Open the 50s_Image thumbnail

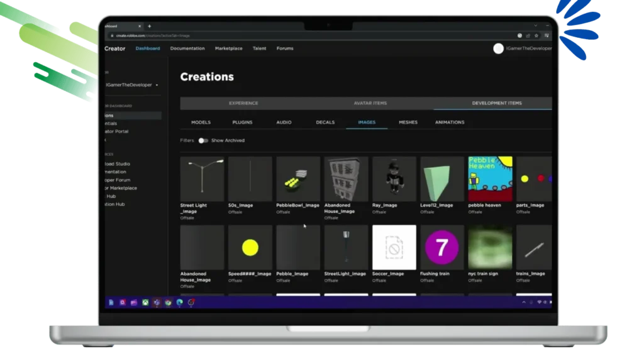tap(250, 179)
